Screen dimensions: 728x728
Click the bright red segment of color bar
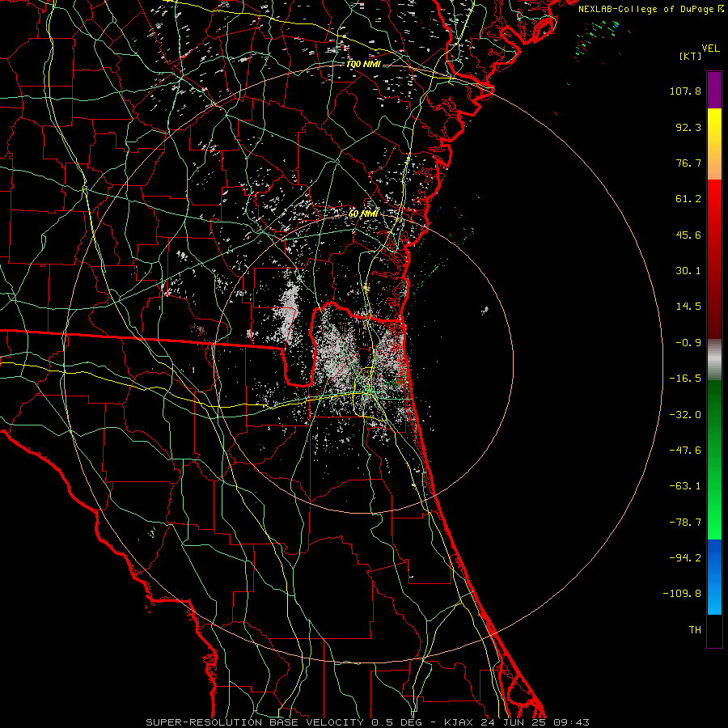coord(714,205)
